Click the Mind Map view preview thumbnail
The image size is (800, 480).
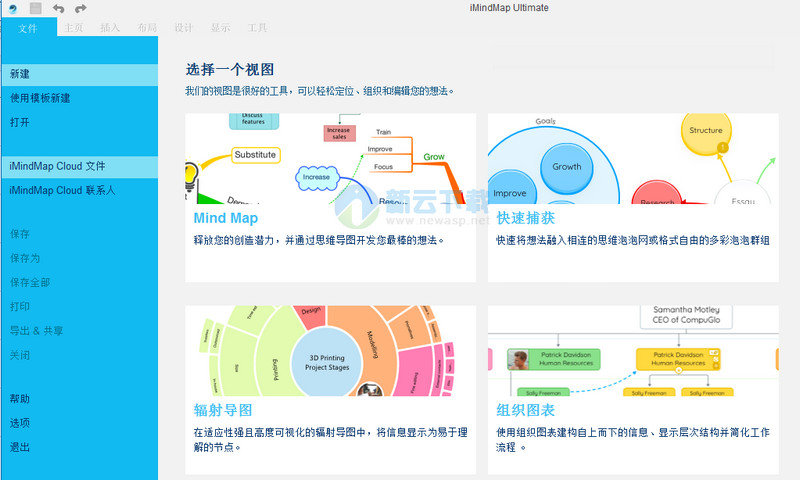tap(331, 159)
